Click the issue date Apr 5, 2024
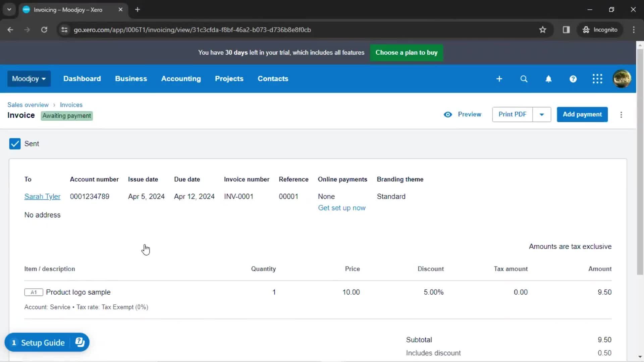 pyautogui.click(x=146, y=197)
